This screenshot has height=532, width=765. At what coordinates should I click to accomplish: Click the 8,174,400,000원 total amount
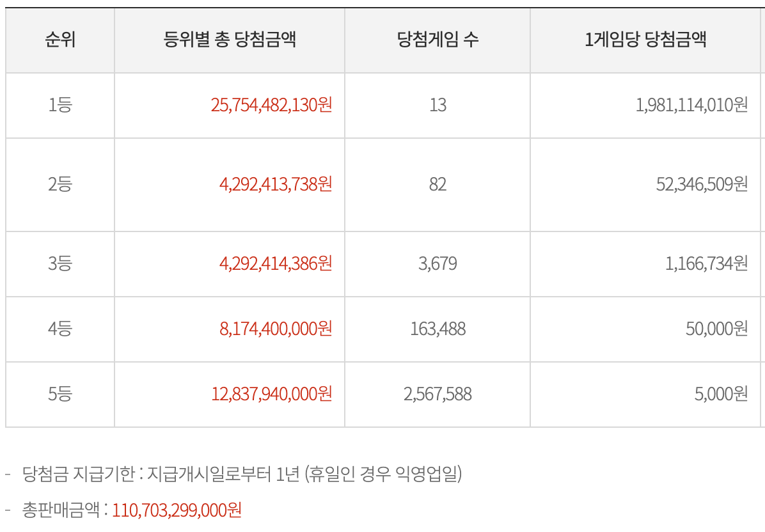(x=275, y=329)
